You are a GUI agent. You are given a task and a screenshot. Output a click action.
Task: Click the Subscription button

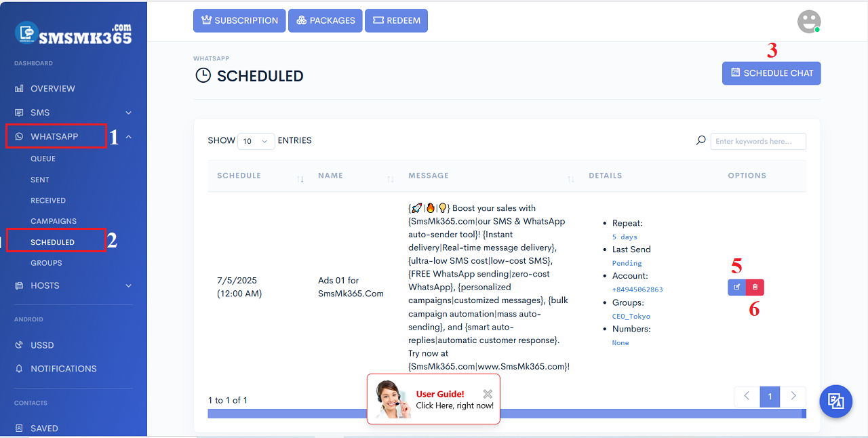tap(239, 20)
